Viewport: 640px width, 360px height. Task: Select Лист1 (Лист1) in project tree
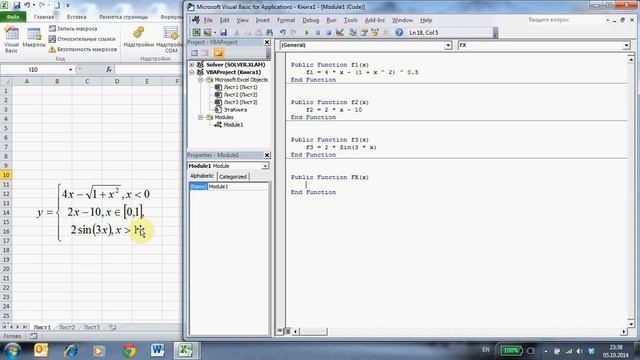(x=240, y=87)
